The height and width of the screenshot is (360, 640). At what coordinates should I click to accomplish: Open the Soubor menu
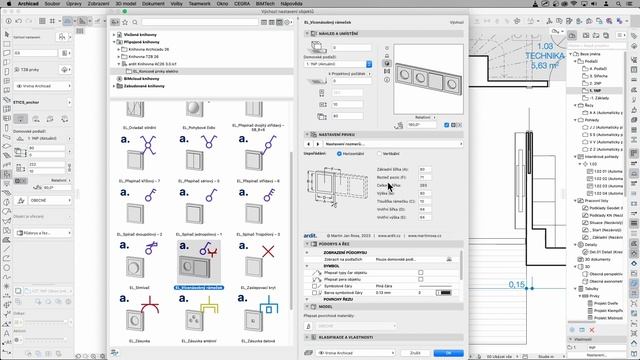[x=52, y=4]
